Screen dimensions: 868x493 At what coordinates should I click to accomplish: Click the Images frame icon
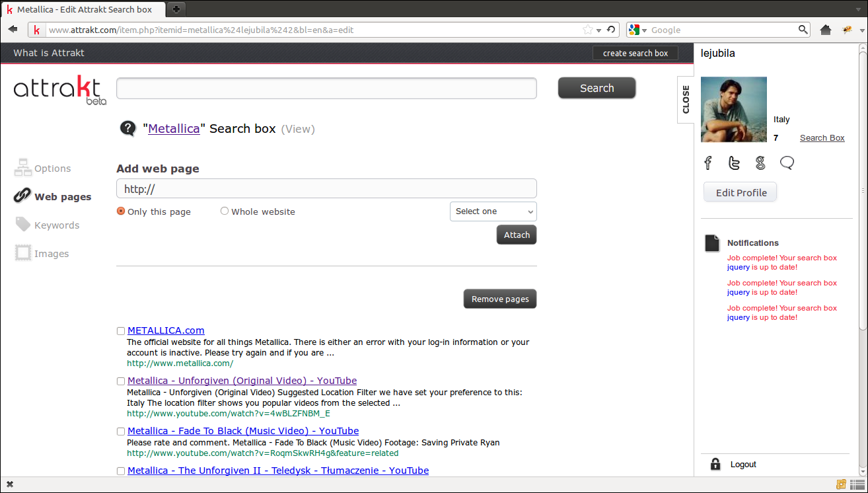[23, 253]
